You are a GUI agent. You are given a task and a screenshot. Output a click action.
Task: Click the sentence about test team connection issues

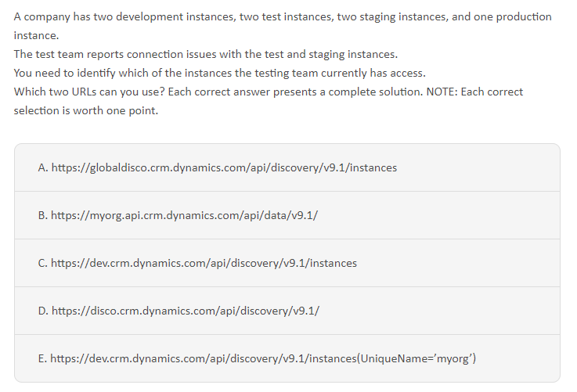[x=205, y=54]
